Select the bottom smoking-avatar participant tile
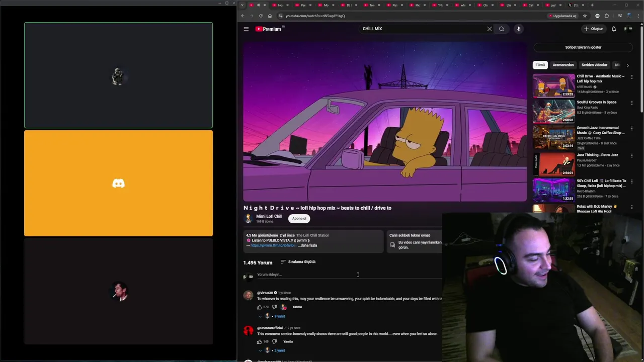 118,292
